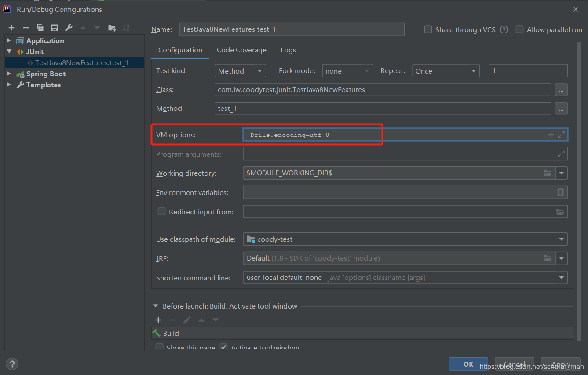Screen dimensions: 588x375
Task: Open Working directory dropdown arrow
Action: pyautogui.click(x=562, y=173)
